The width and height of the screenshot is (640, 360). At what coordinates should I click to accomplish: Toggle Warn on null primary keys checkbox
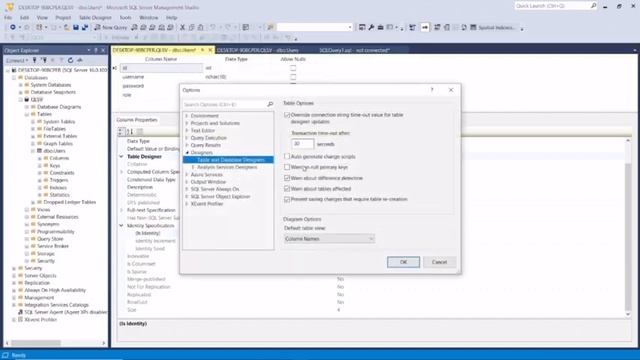[x=287, y=167]
